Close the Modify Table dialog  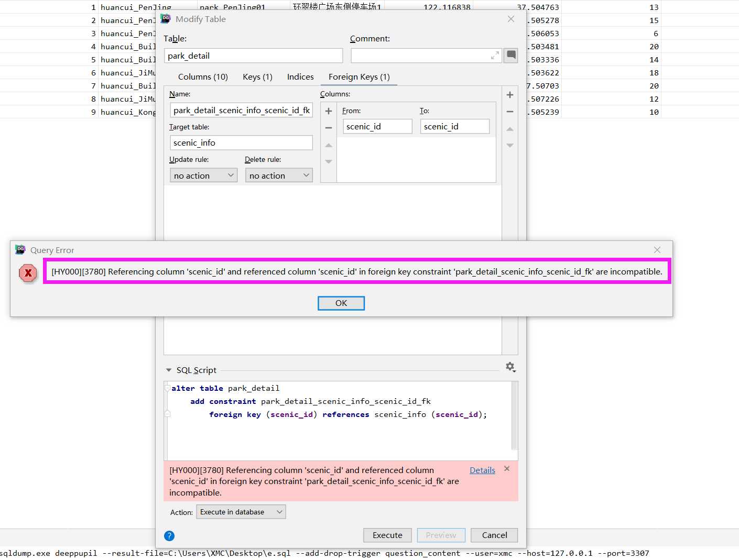(511, 19)
